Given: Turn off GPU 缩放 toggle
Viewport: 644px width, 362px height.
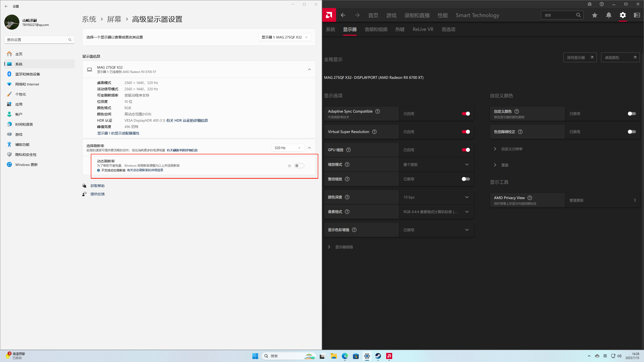Looking at the screenshot, I should pyautogui.click(x=466, y=150).
